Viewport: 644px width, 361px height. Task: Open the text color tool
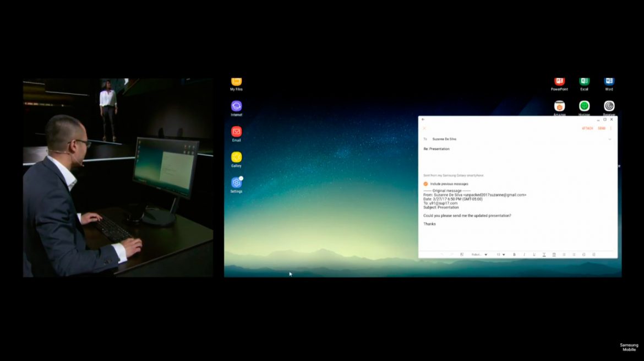tap(544, 255)
